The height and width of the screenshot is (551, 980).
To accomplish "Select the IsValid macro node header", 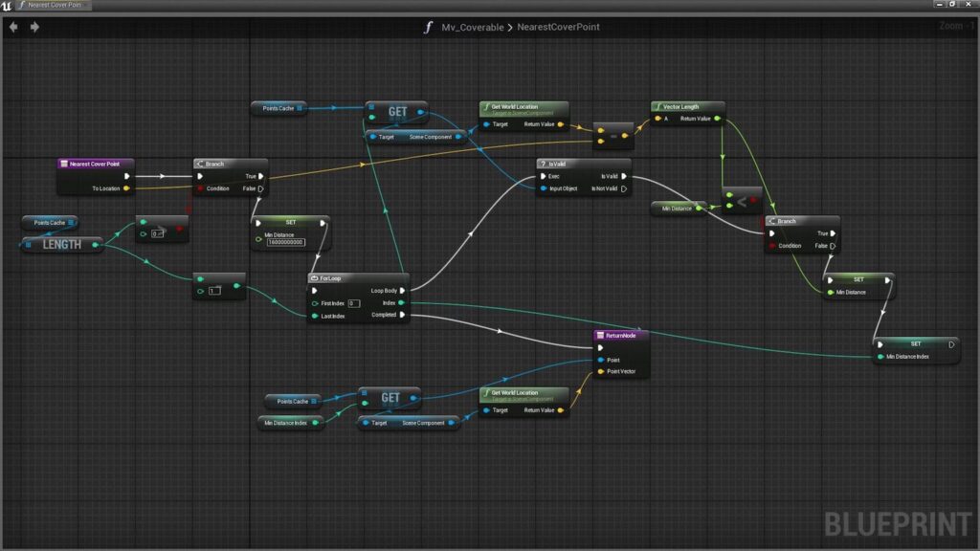I will click(x=583, y=164).
